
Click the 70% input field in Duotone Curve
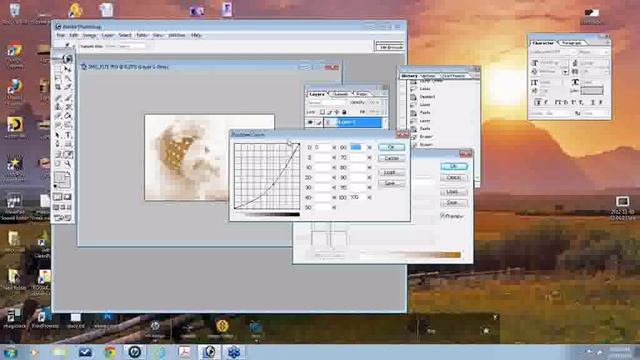pos(358,157)
